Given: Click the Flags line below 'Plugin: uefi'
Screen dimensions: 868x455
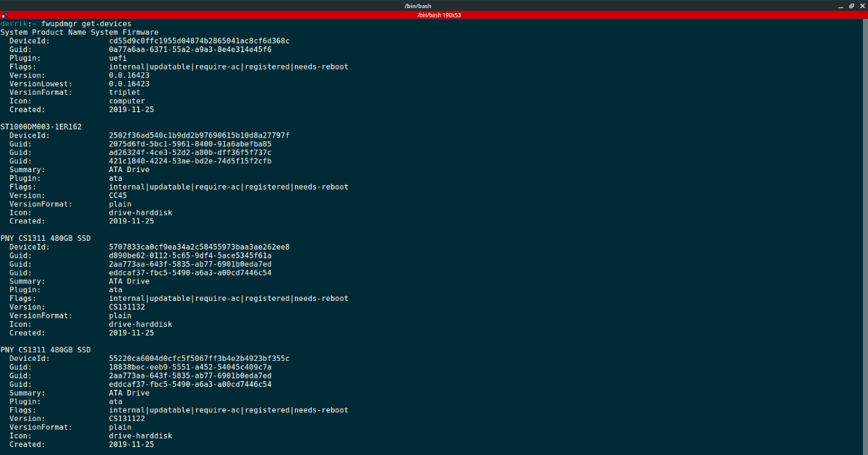Looking at the screenshot, I should (x=179, y=67).
